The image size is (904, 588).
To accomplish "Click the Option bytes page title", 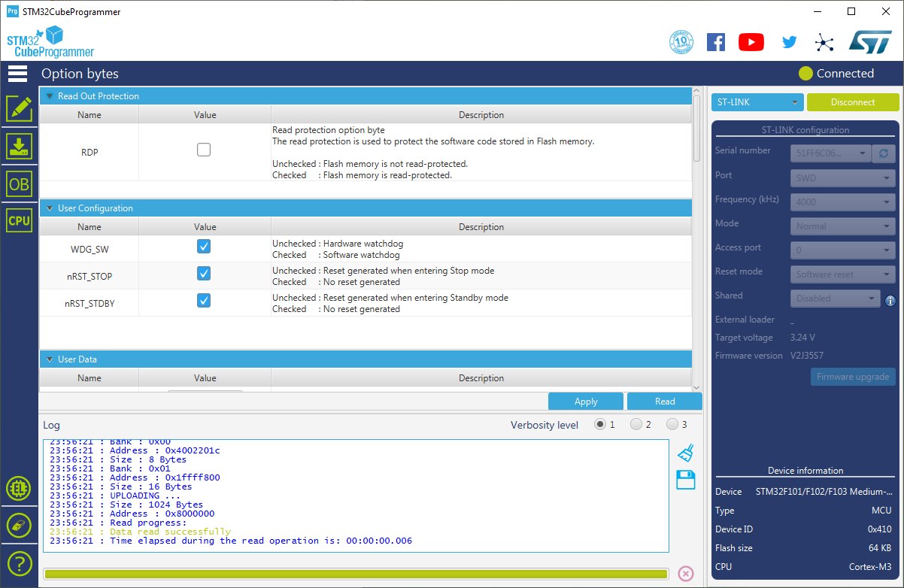I will click(x=80, y=74).
